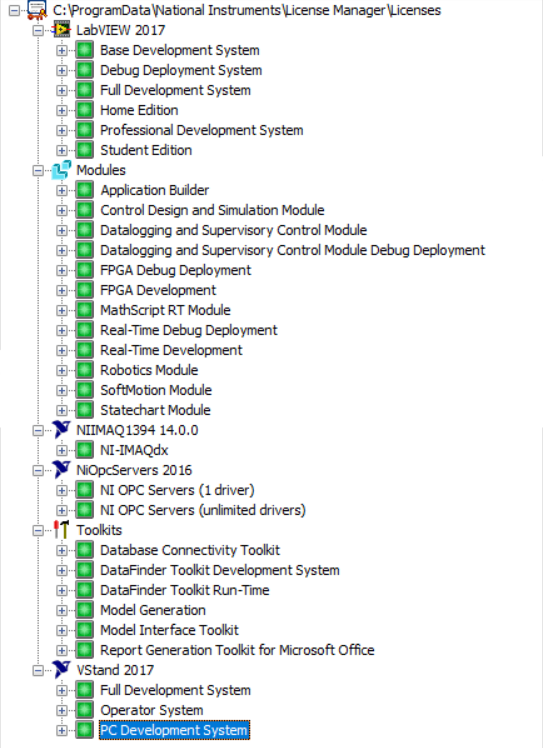The width and height of the screenshot is (543, 748).
Task: Select Application Builder text
Action: [x=155, y=190]
